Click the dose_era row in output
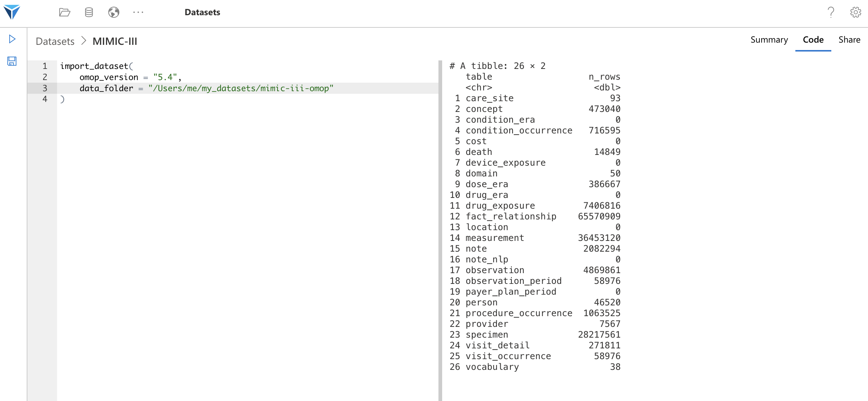 click(x=535, y=184)
